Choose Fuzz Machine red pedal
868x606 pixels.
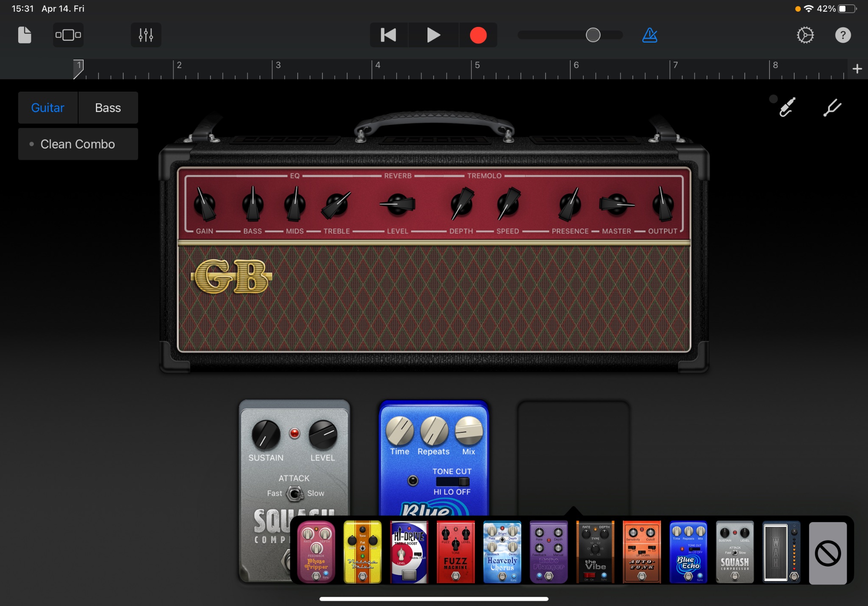[456, 552]
